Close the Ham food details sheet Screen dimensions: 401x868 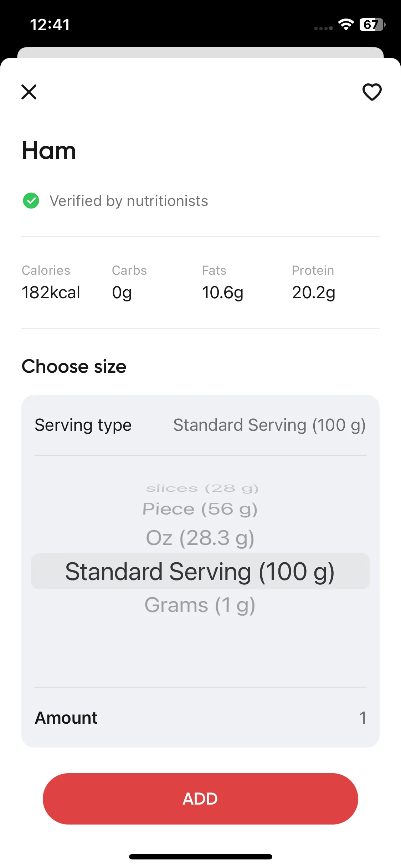(x=29, y=92)
